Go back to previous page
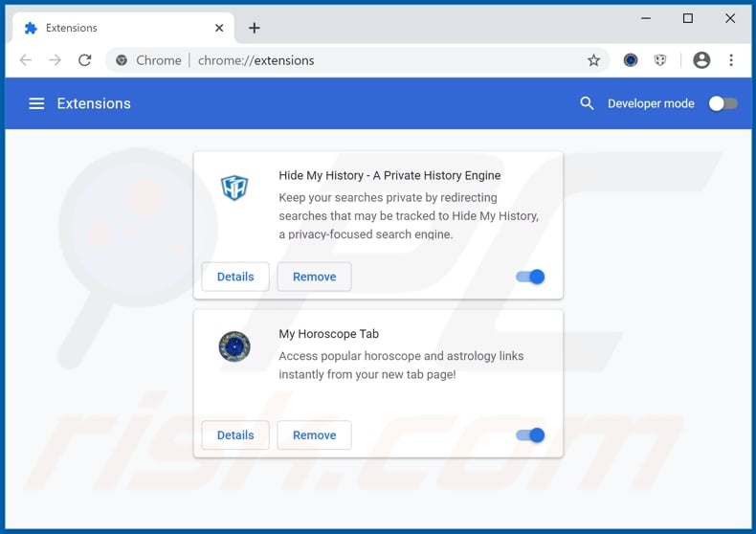The width and height of the screenshot is (756, 534). coord(26,60)
